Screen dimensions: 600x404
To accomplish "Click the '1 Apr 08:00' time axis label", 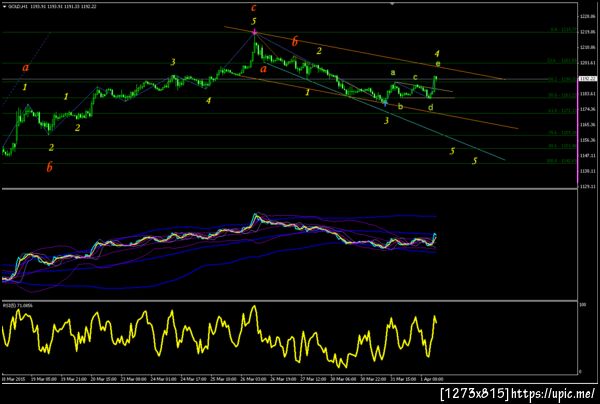I will (x=432, y=379).
